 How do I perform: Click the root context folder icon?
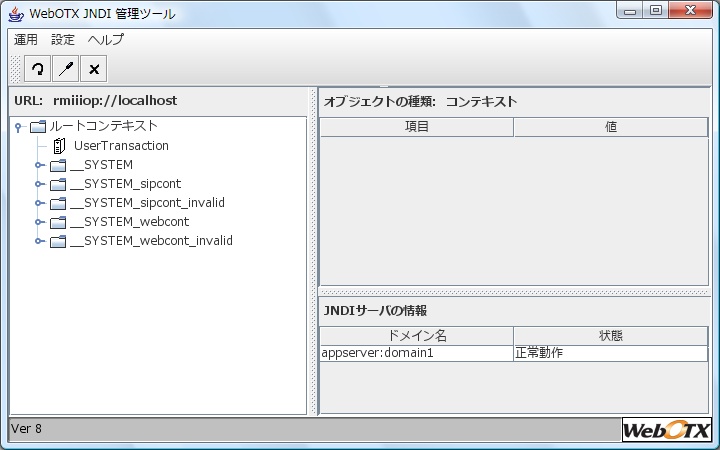38,126
